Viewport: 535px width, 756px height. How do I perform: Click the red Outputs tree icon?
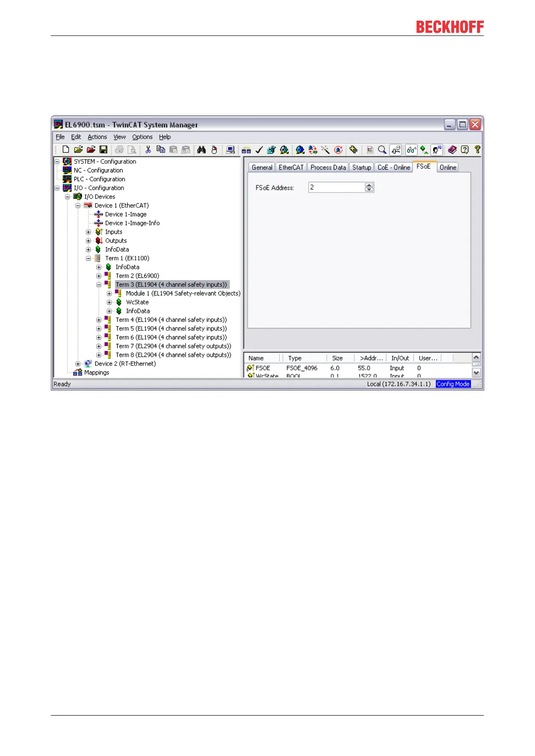coord(99,241)
